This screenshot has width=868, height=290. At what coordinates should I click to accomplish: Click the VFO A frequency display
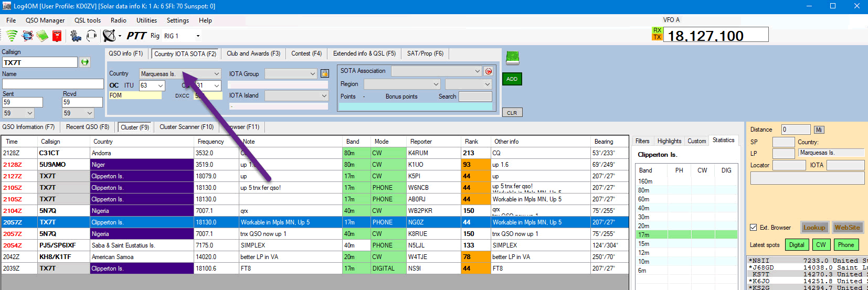click(x=716, y=35)
